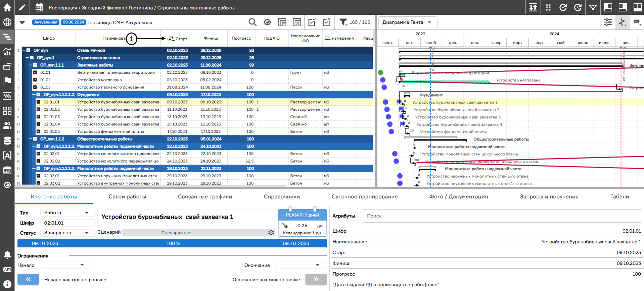
Task: Click the search magnifier icon
Action: pyautogui.click(x=252, y=22)
